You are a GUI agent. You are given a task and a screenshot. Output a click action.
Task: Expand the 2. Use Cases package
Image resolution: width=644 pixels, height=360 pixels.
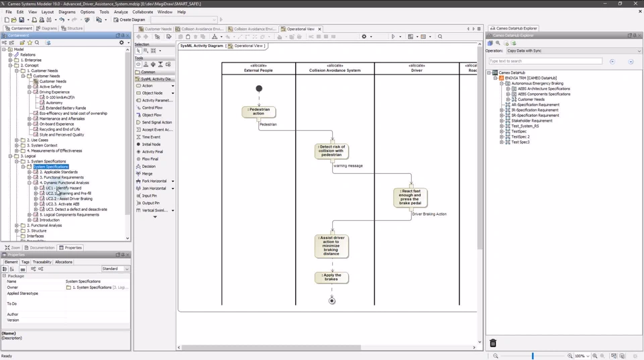coord(17,140)
